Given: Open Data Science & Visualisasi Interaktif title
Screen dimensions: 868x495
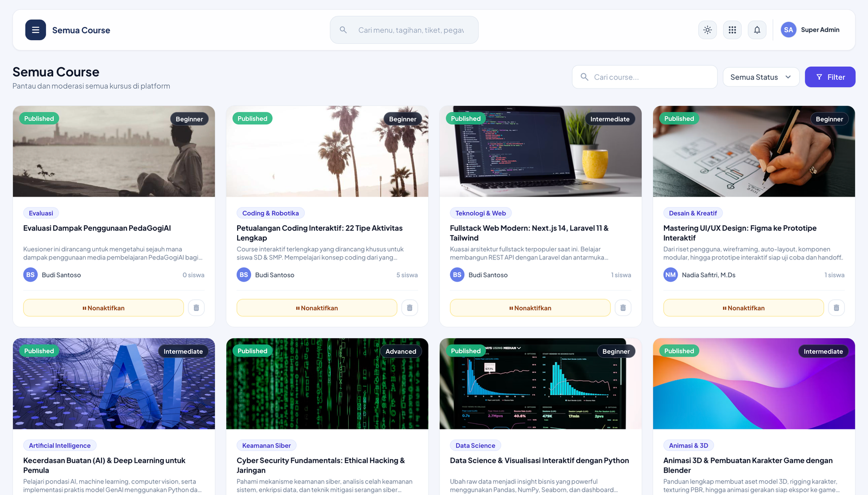Looking at the screenshot, I should (x=539, y=460).
